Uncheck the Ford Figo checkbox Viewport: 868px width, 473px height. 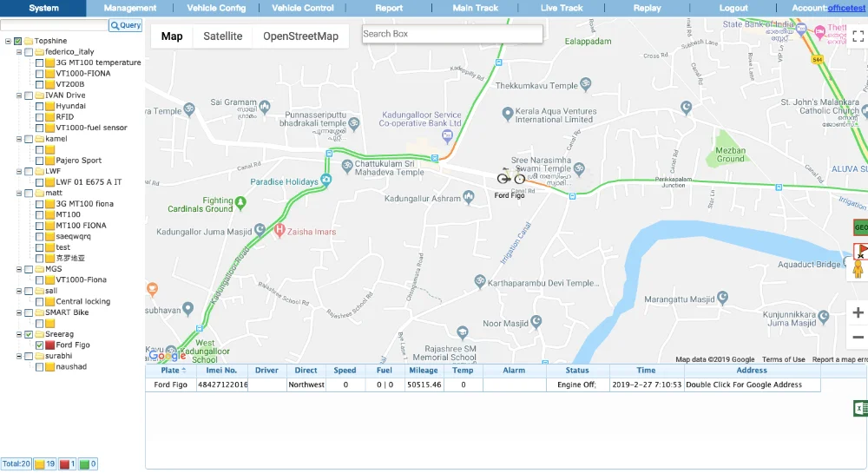[x=39, y=345]
